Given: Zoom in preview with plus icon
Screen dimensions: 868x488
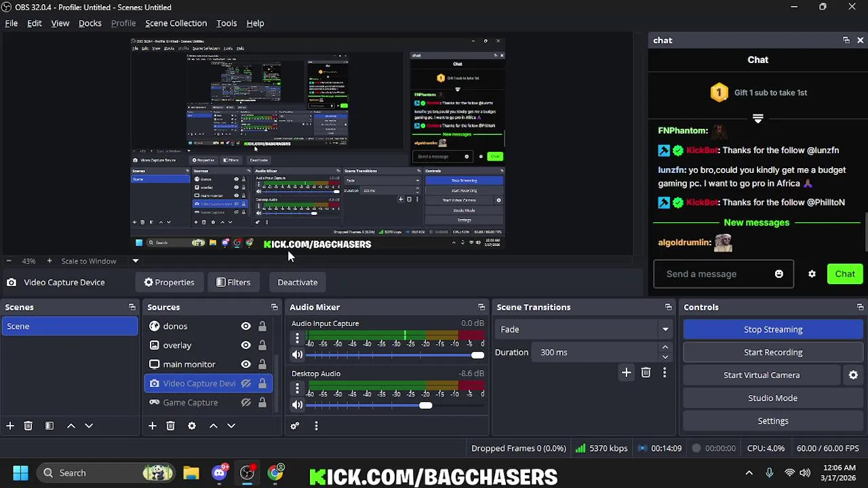Looking at the screenshot, I should 49,261.
